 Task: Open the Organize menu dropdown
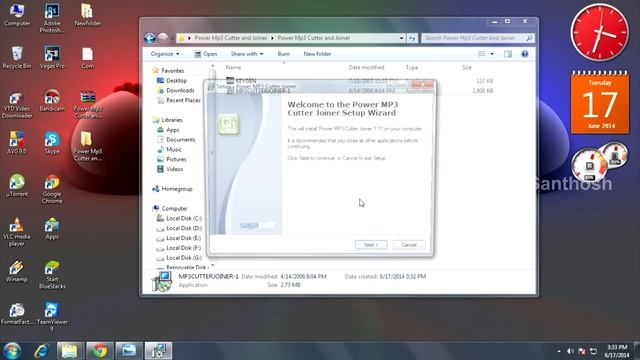(165, 54)
